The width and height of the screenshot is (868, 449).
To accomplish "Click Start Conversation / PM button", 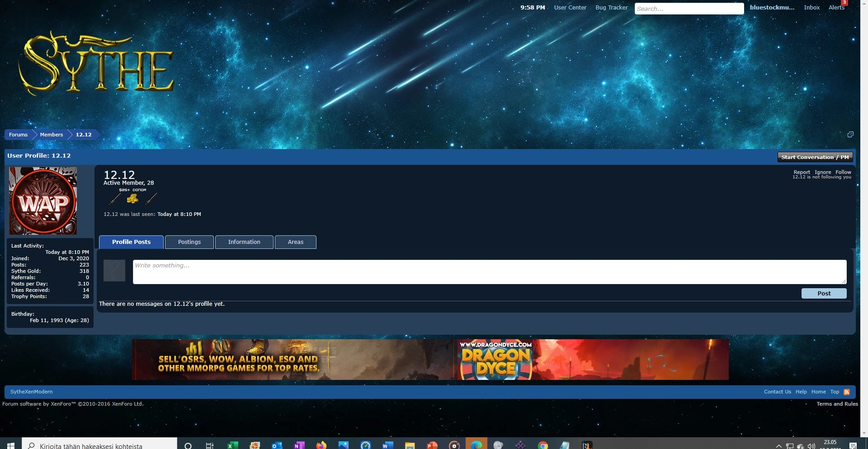I will click(815, 157).
